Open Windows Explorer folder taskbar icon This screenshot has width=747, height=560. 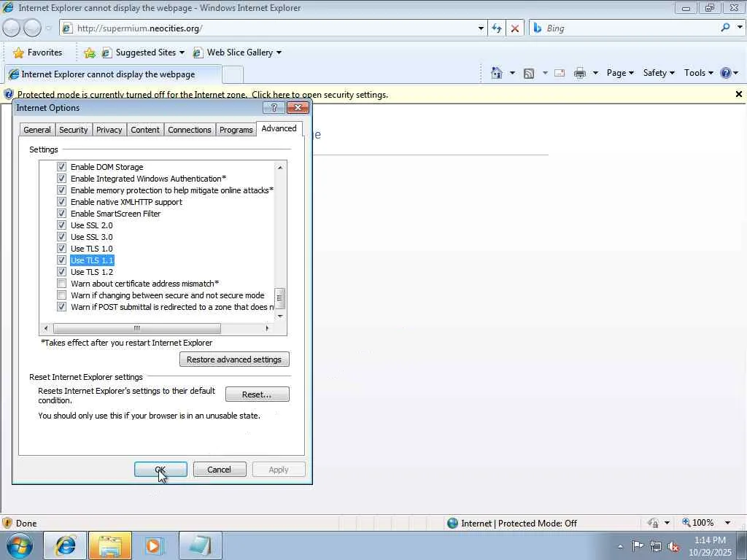[x=109, y=545]
